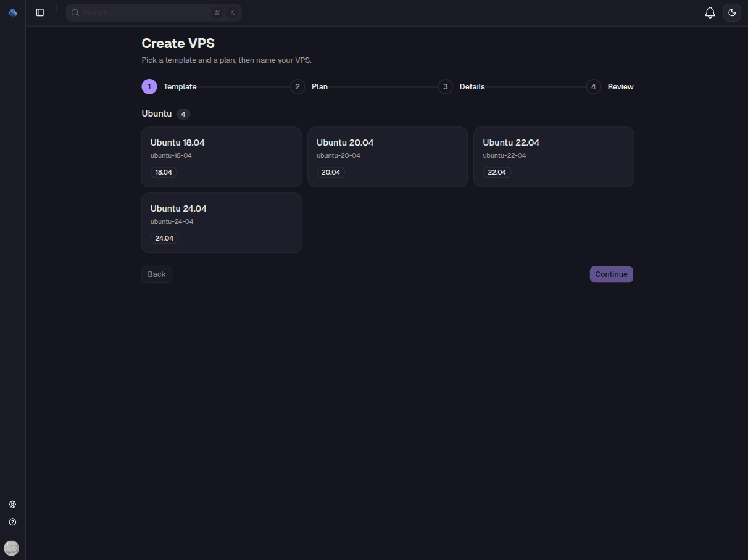This screenshot has height=560, width=748.
Task: Click the 20.04 version badge
Action: (x=331, y=172)
